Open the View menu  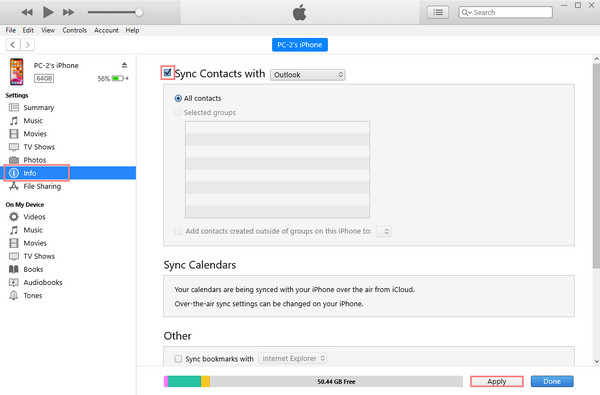click(48, 30)
